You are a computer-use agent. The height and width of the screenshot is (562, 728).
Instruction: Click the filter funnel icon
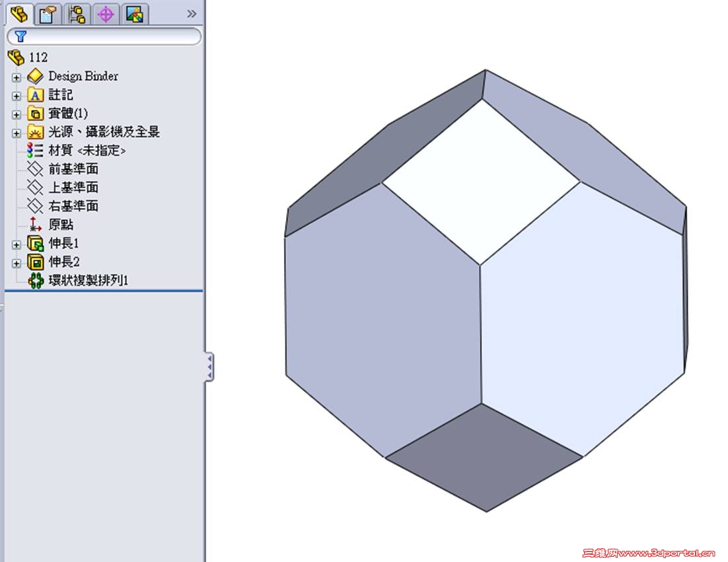click(20, 36)
